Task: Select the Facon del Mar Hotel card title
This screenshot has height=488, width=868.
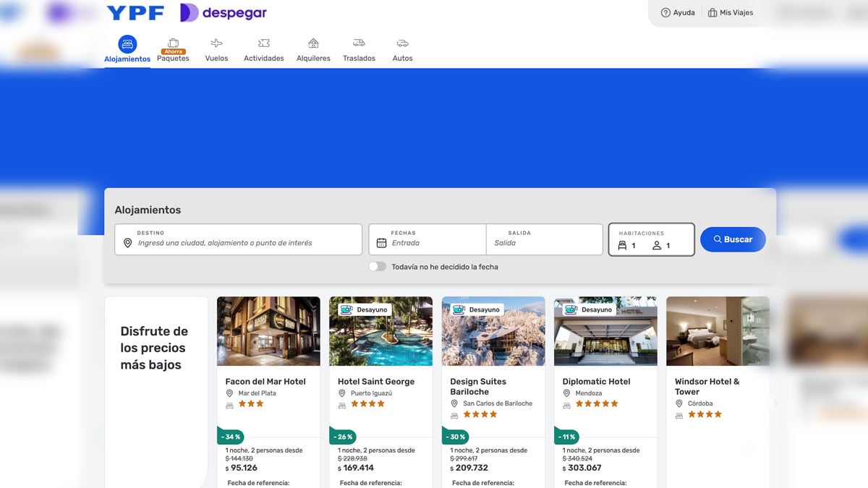Action: click(265, 382)
